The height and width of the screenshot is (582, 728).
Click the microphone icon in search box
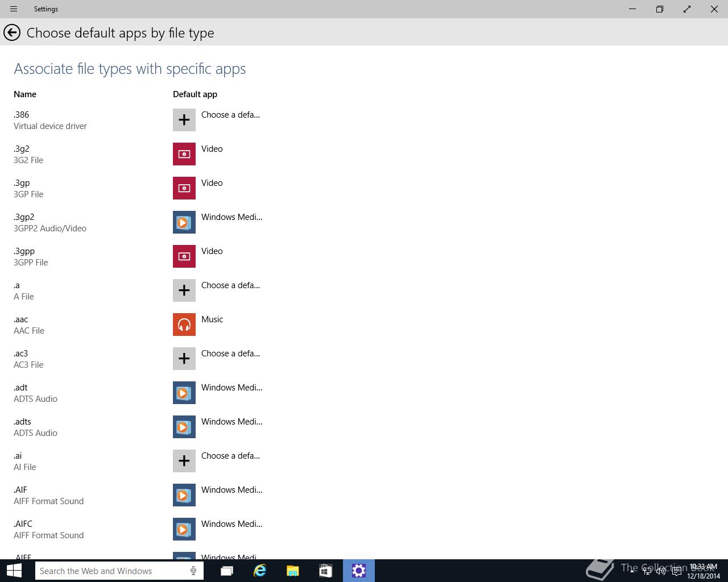click(x=193, y=571)
